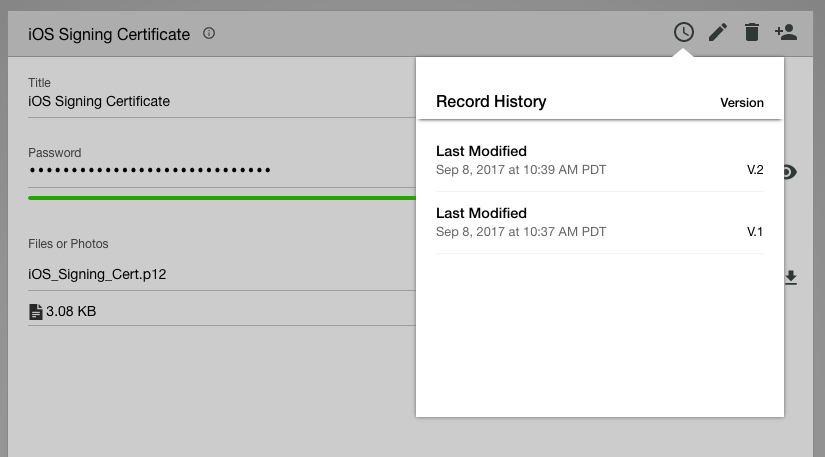Click the 10:37 AM PDT timestamp
825x457 pixels.
[x=521, y=232]
